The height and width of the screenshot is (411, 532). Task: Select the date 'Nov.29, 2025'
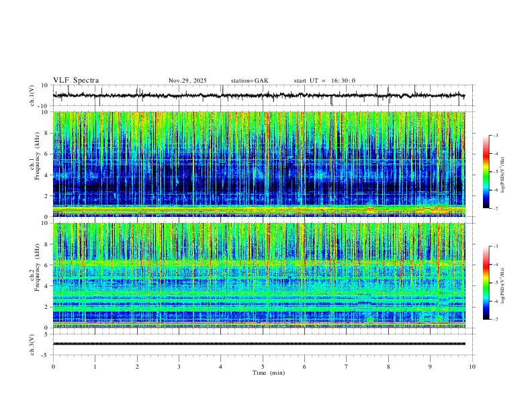coord(187,81)
